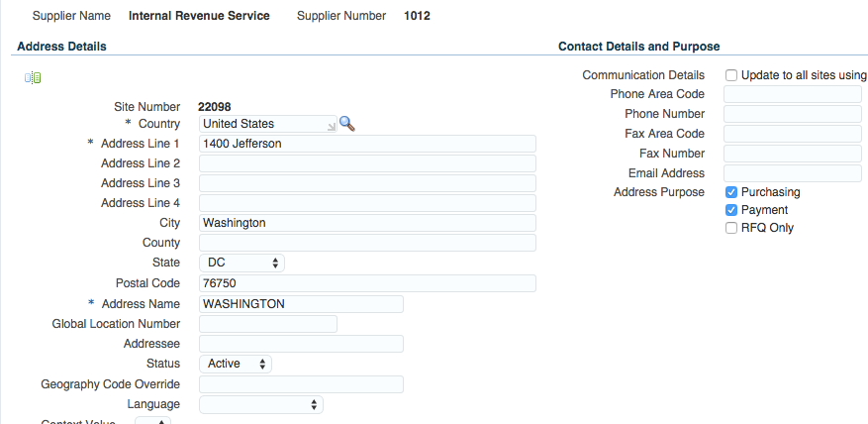Click the Geography Code Override field

301,384
